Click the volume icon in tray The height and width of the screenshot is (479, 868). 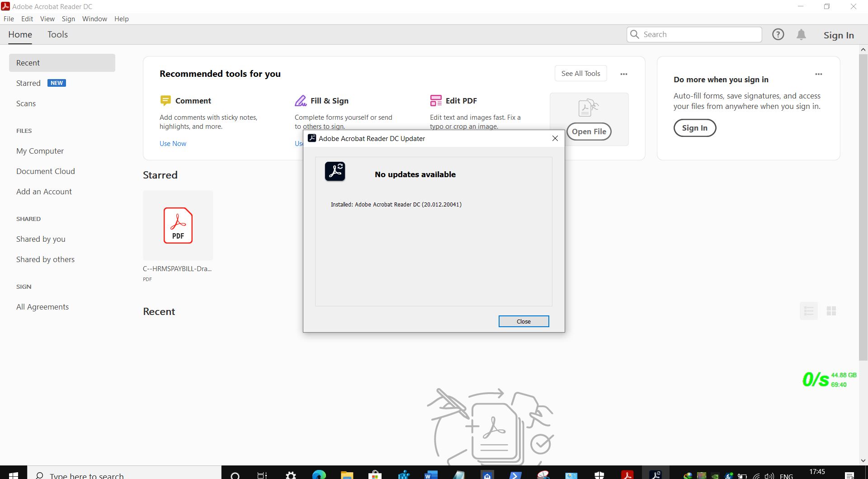(x=769, y=476)
